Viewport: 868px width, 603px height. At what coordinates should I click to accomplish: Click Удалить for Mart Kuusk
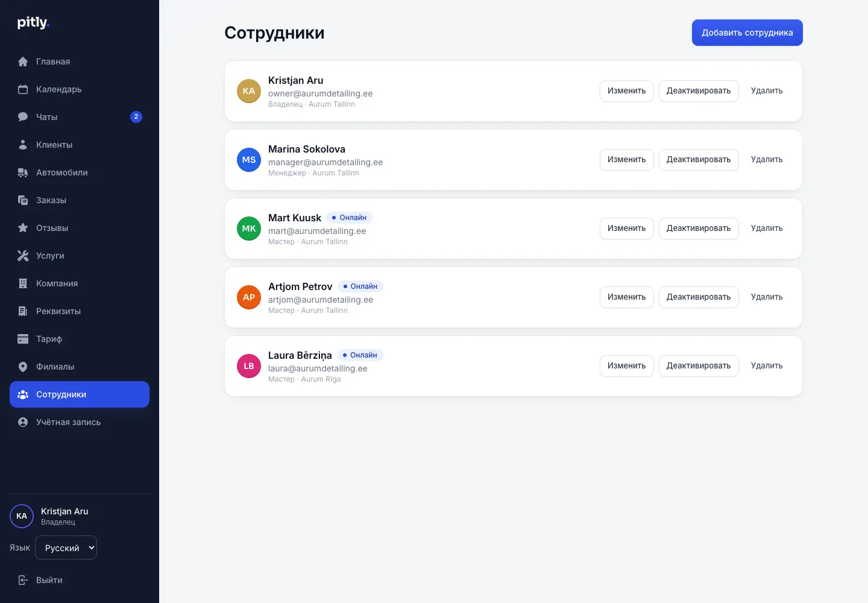click(x=767, y=229)
